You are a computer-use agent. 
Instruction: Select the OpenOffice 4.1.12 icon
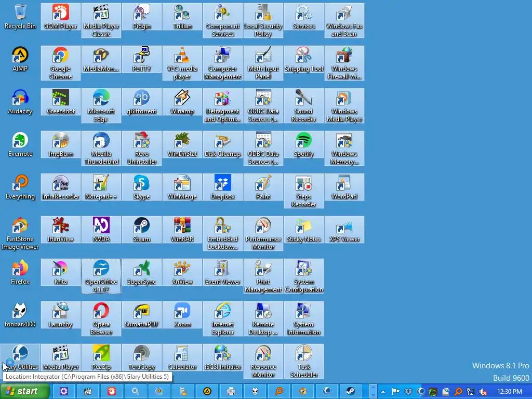(x=101, y=276)
